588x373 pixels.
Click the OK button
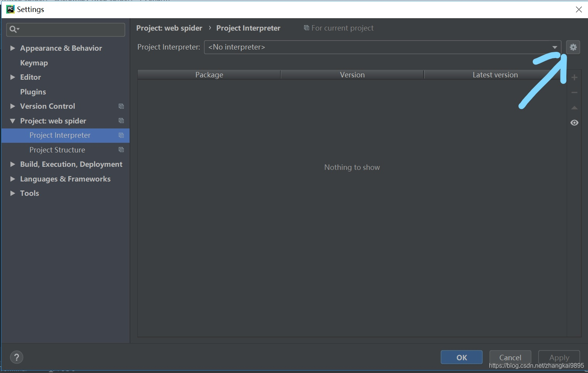(462, 357)
